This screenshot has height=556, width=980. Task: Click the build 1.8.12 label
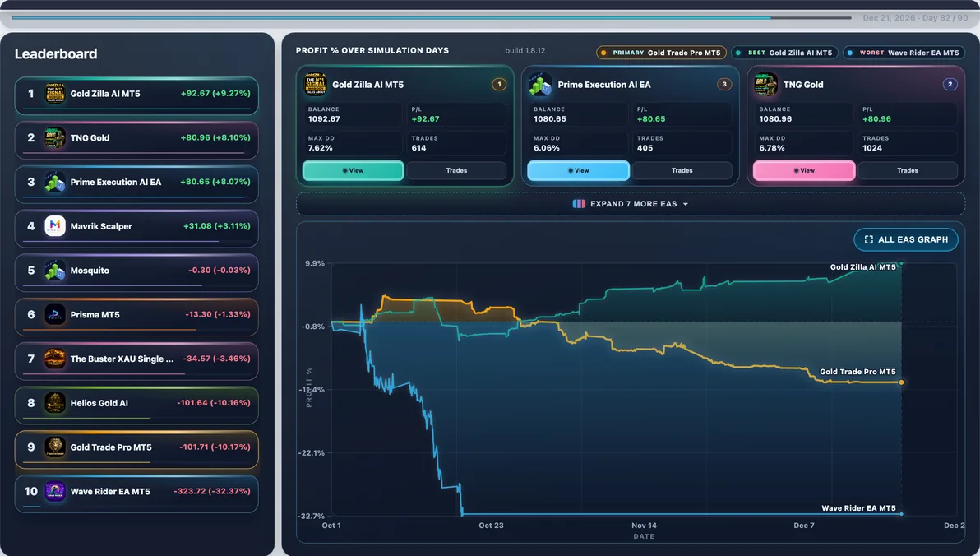point(525,51)
